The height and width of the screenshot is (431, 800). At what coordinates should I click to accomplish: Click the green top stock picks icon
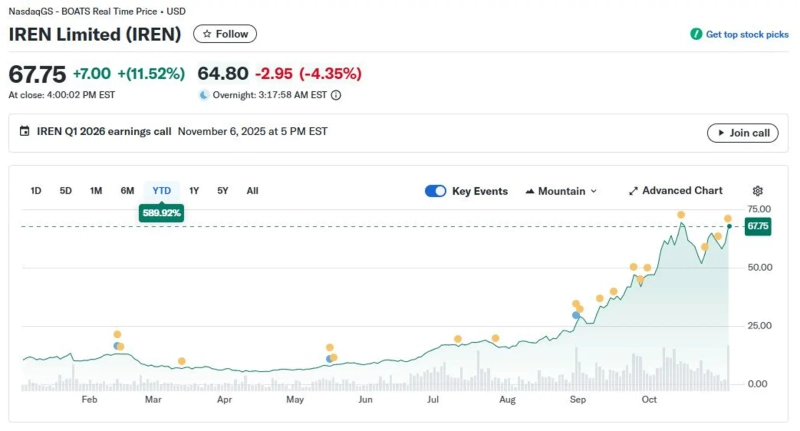coord(696,34)
